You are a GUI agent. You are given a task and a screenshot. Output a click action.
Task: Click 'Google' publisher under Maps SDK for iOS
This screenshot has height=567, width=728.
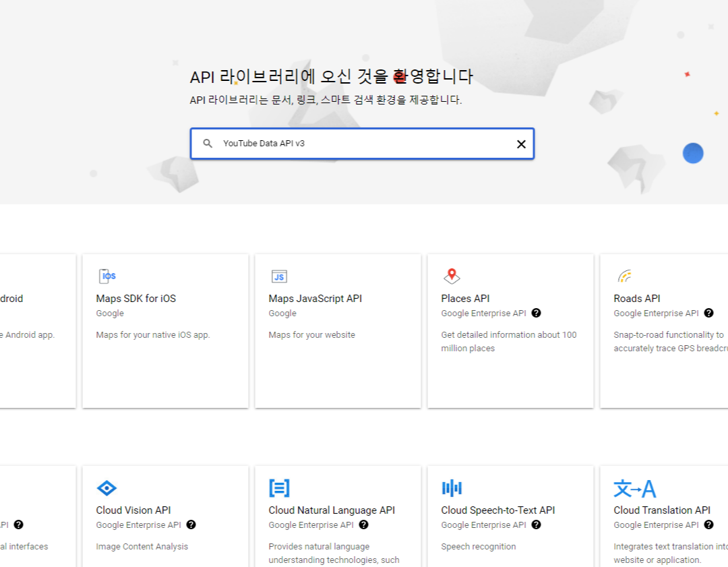(110, 313)
